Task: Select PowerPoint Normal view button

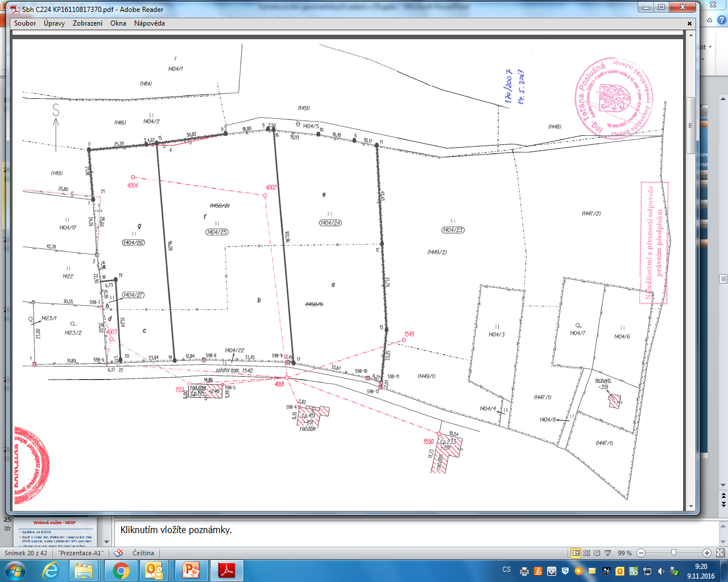Action: pos(576,553)
